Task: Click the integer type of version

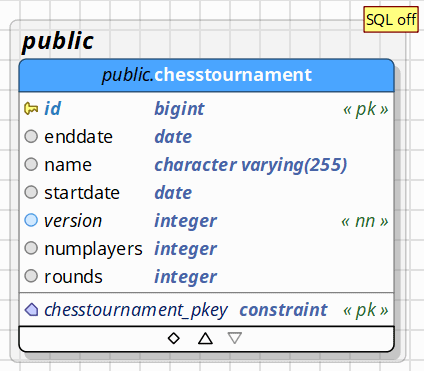Action: coord(185,221)
